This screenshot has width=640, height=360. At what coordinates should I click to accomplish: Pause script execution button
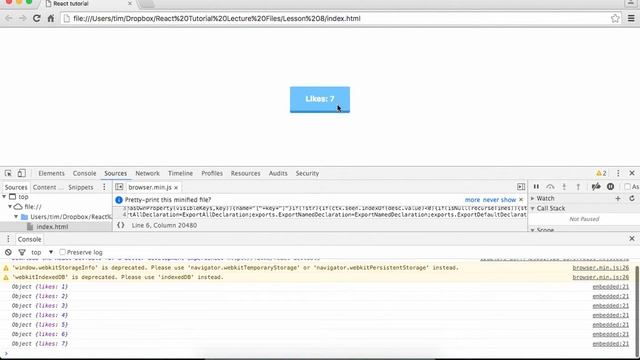tap(536, 187)
